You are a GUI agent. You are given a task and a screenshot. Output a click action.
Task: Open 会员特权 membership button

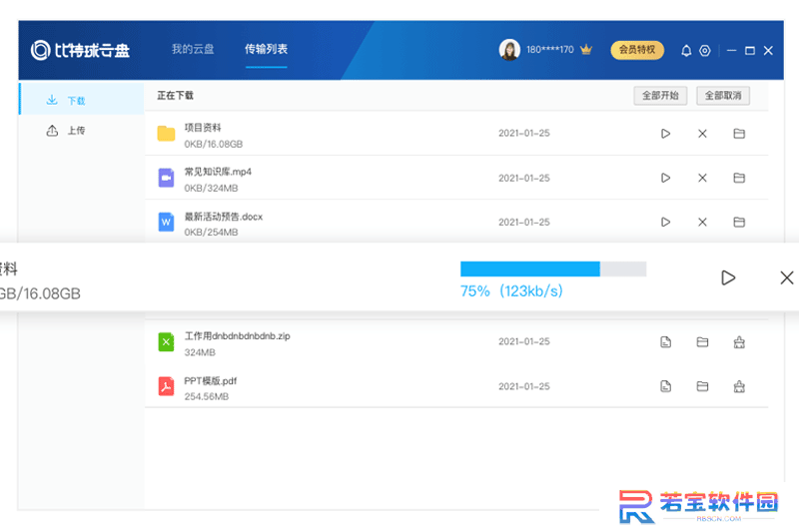click(637, 49)
